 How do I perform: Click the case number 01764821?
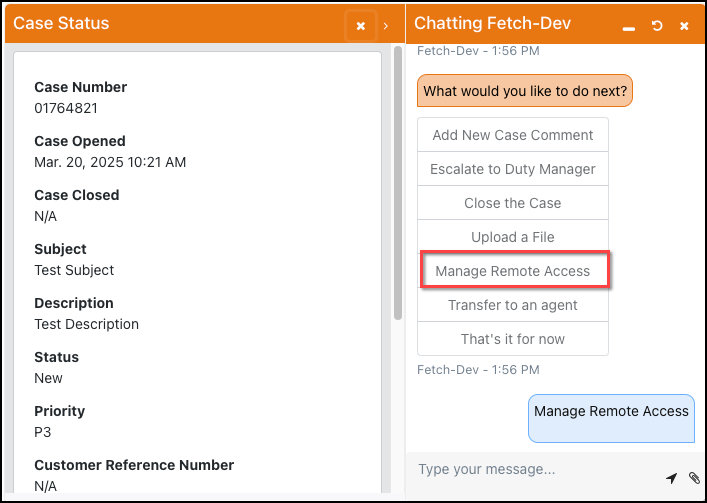click(66, 108)
